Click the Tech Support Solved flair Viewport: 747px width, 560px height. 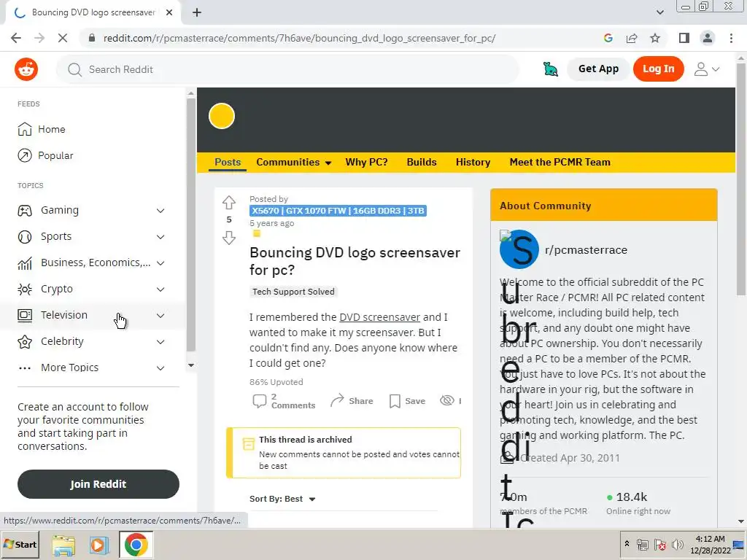(x=293, y=292)
